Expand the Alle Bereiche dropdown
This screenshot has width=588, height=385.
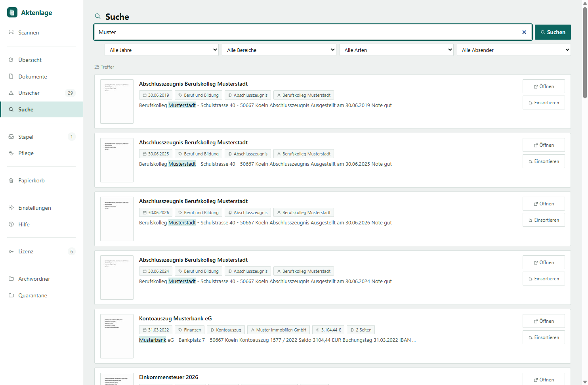(x=279, y=50)
